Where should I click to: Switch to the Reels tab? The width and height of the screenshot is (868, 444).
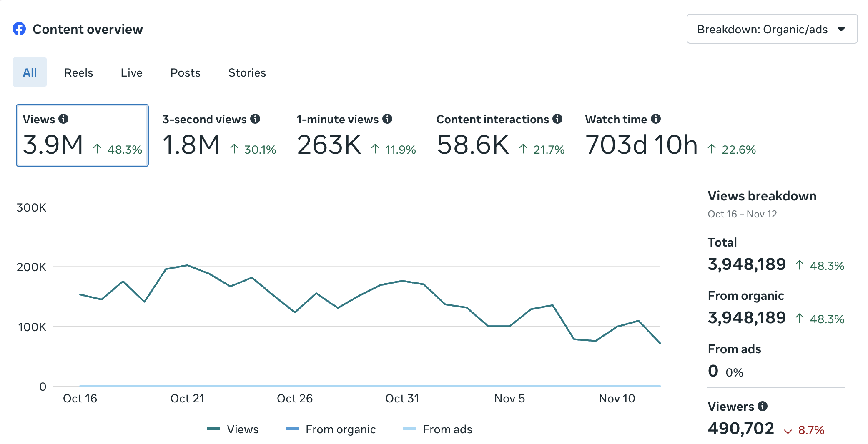point(78,72)
